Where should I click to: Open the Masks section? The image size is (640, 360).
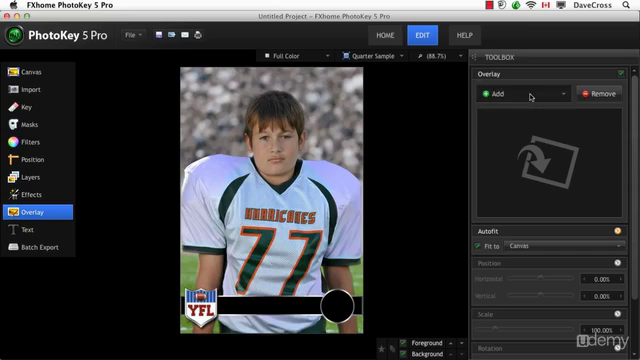tap(38, 125)
